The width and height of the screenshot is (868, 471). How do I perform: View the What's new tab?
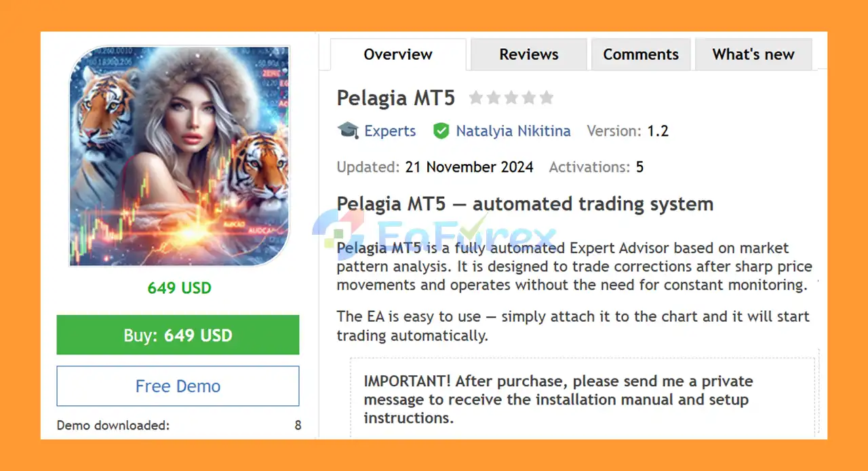coord(753,54)
